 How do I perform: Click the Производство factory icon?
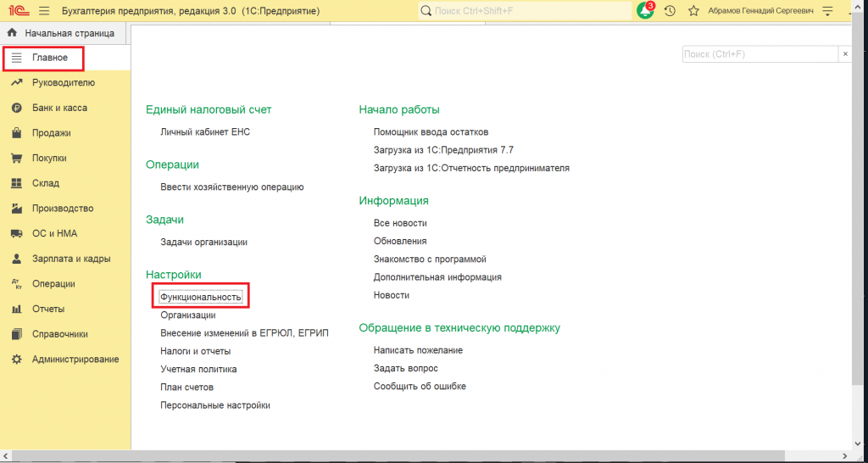coord(17,209)
